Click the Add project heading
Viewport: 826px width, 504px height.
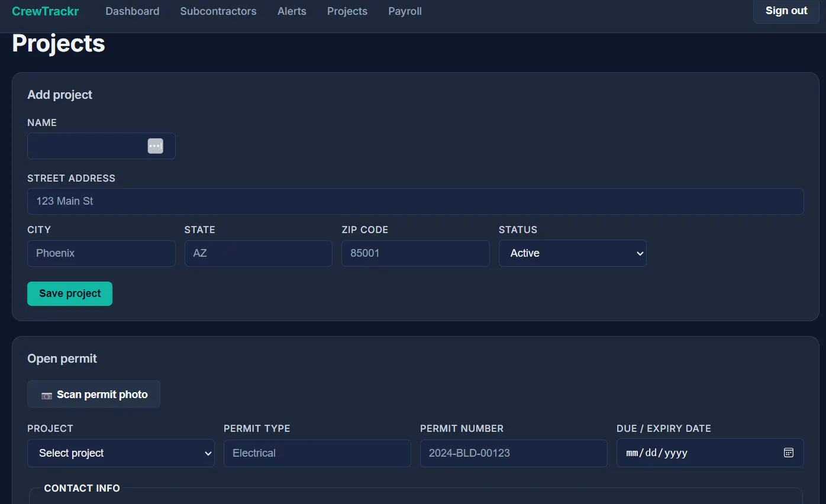click(60, 95)
